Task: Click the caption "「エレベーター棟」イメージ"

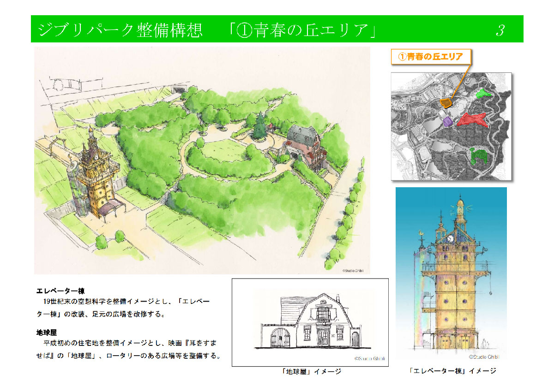Action: point(453,371)
